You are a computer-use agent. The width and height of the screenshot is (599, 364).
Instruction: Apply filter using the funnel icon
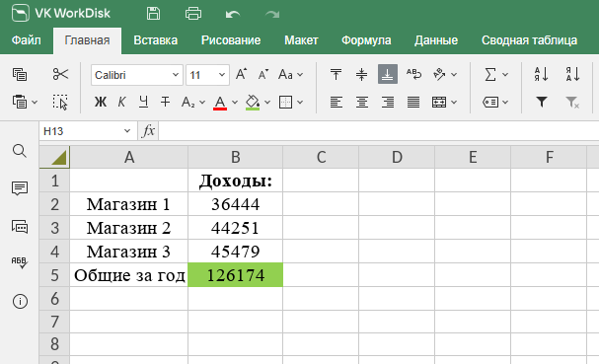coord(542,102)
